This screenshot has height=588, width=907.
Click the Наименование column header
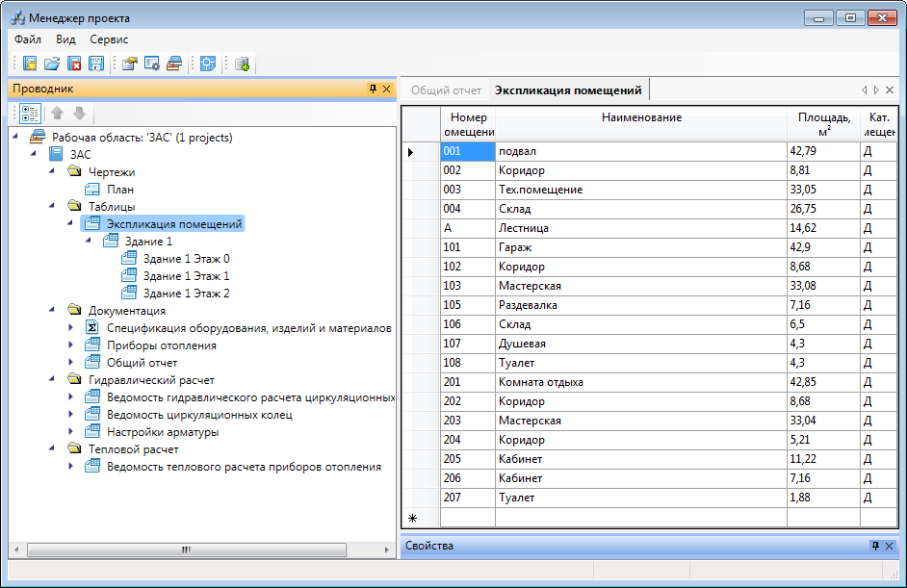point(641,124)
